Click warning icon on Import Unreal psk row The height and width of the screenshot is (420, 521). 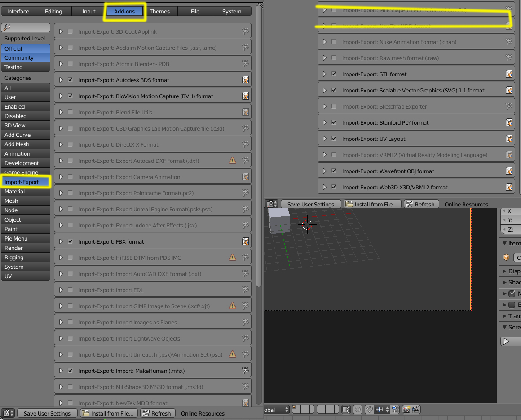[x=233, y=354]
